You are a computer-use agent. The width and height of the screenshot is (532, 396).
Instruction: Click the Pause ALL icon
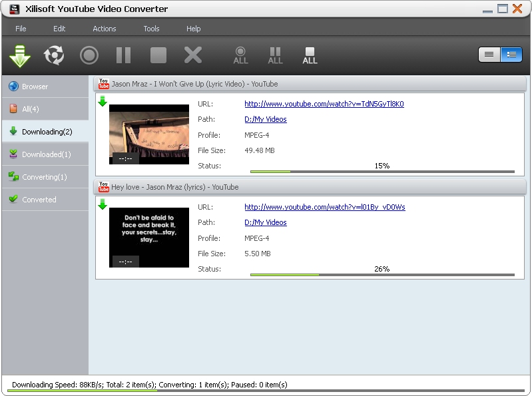(275, 56)
